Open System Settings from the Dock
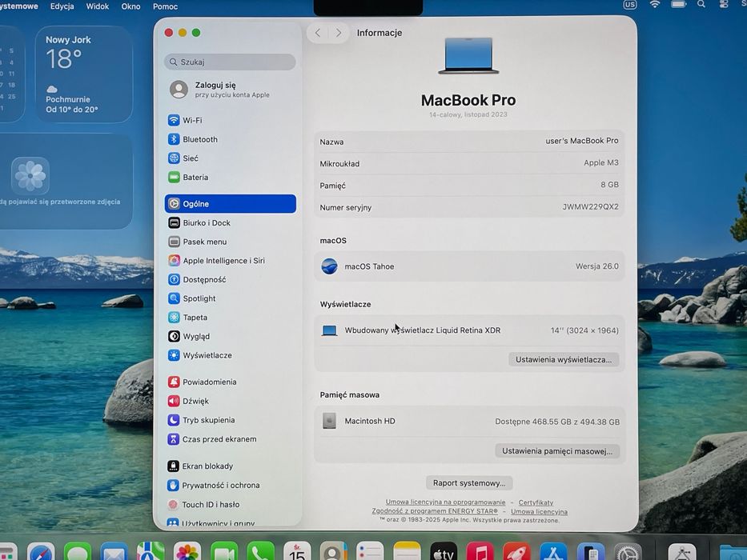 [x=628, y=552]
